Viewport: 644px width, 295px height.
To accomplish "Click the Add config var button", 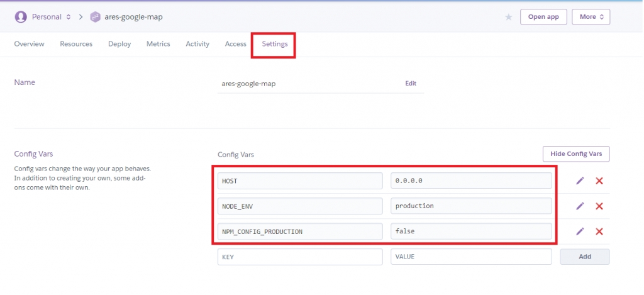I will 585,257.
